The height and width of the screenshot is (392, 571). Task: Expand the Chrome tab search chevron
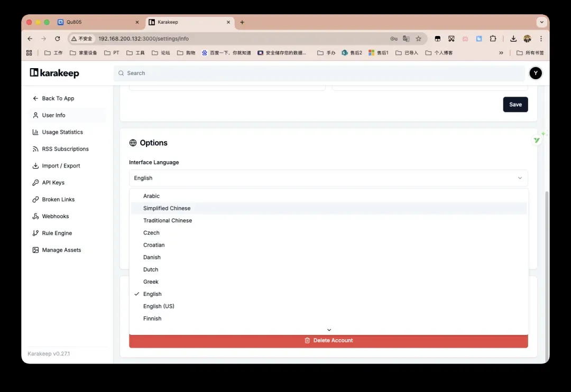541,22
